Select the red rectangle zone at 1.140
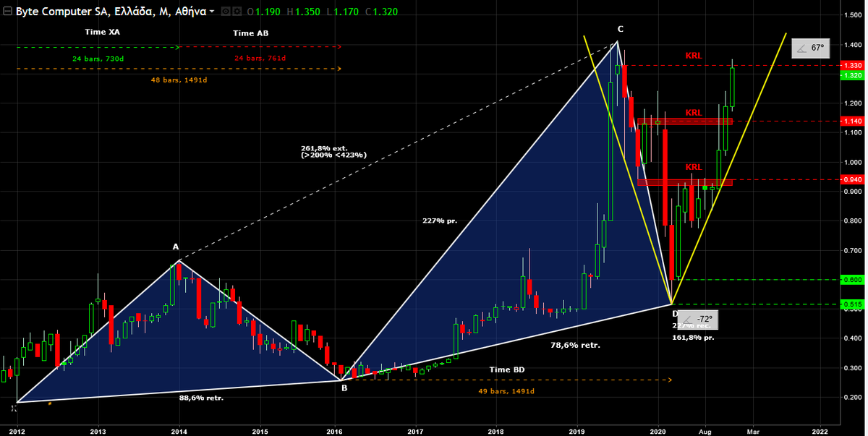The width and height of the screenshot is (868, 436). 685,121
